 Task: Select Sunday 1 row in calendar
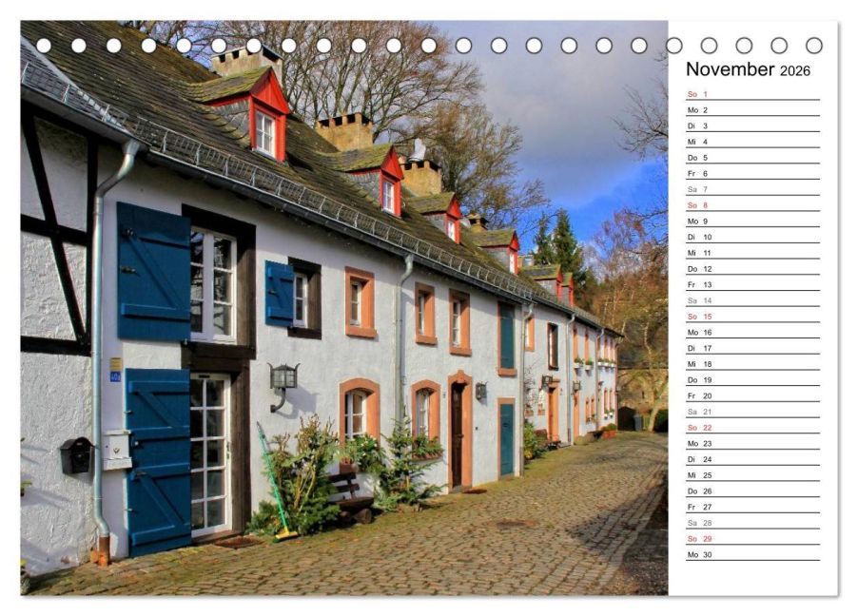(x=753, y=94)
